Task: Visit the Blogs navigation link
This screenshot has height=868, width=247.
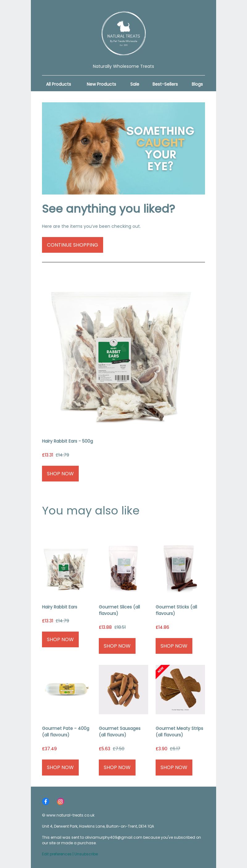Action: [x=197, y=84]
